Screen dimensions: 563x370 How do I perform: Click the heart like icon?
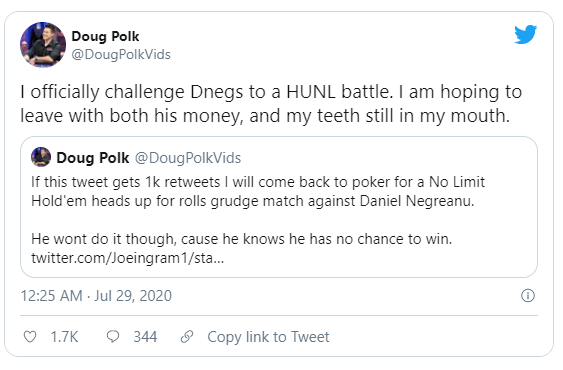point(30,337)
